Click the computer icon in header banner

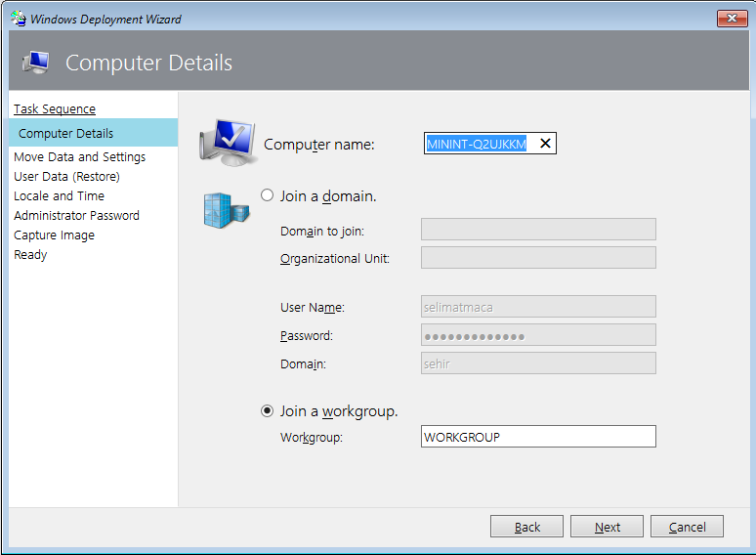37,63
